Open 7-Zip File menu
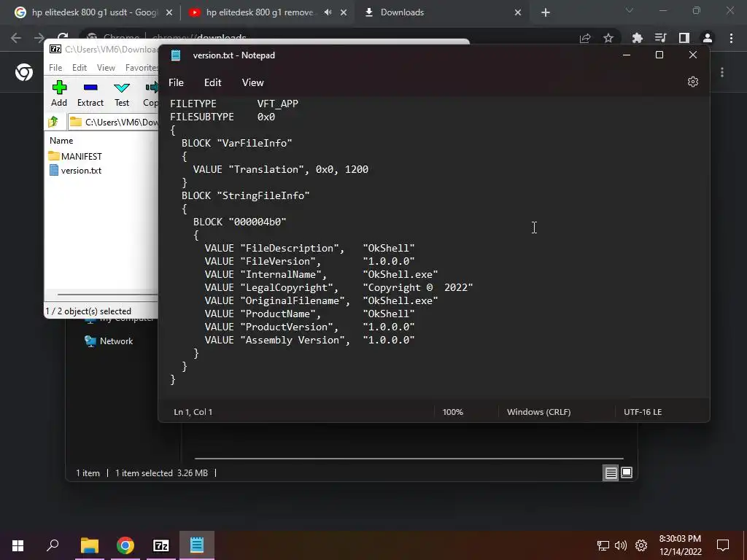The image size is (747, 560). [x=55, y=68]
